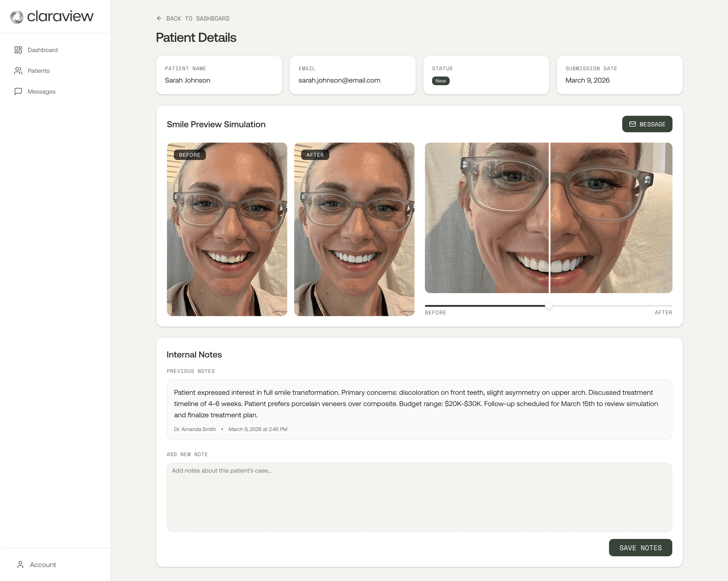Click the Patient Name card label
Image resolution: width=728 pixels, height=581 pixels.
coord(185,69)
